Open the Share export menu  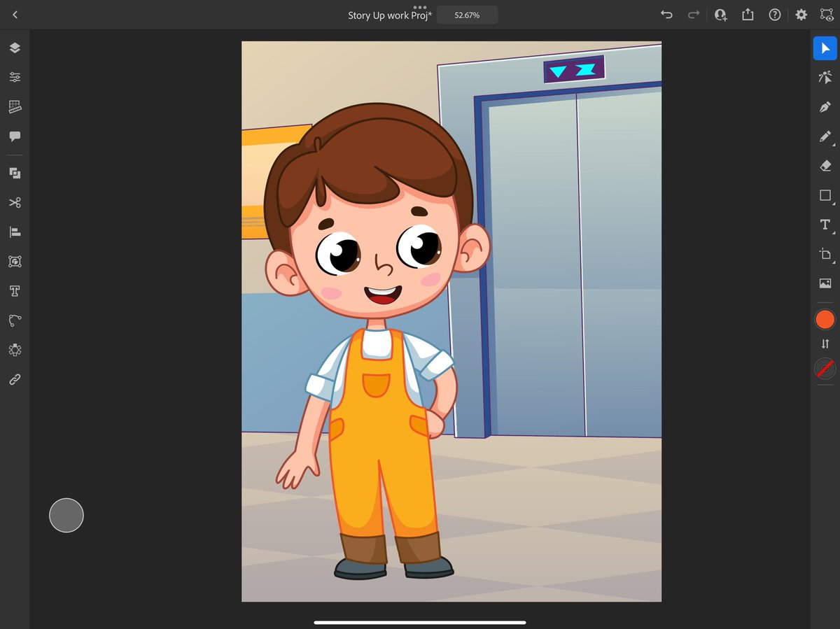[748, 15]
